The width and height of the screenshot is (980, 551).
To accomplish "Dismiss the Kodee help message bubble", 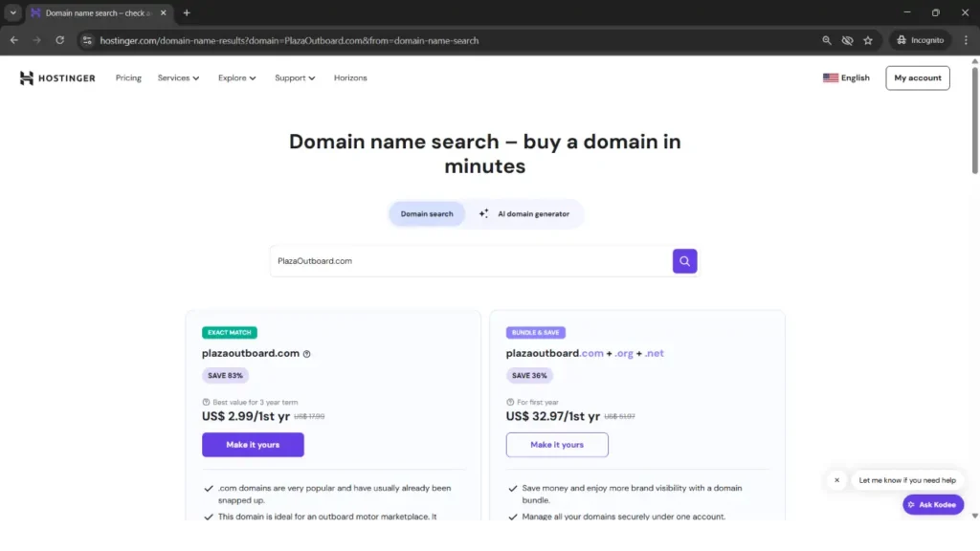I will 836,480.
